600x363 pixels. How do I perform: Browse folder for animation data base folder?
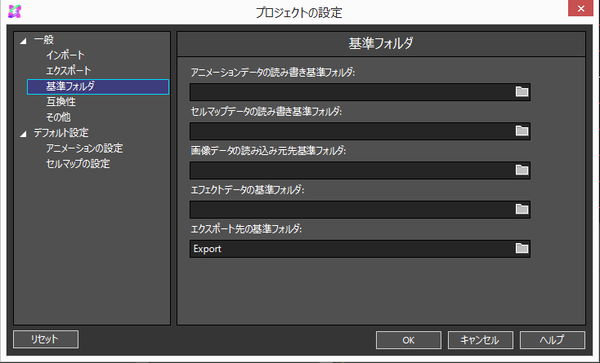coord(522,92)
